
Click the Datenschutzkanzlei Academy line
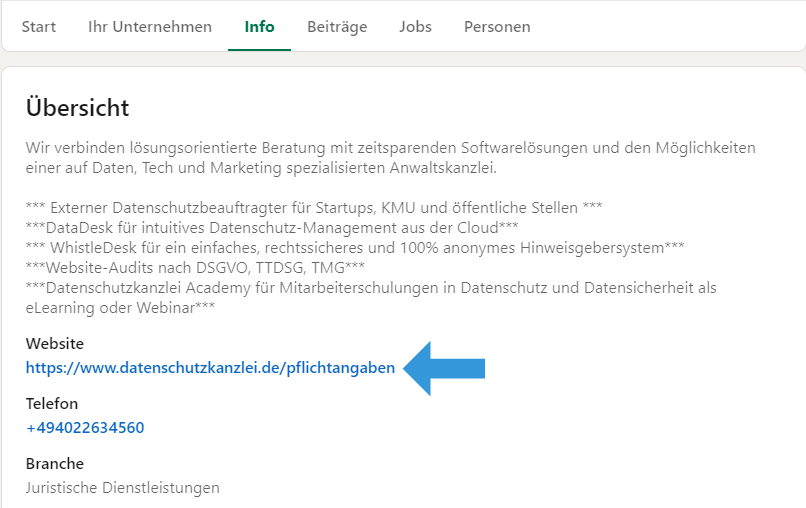371,298
